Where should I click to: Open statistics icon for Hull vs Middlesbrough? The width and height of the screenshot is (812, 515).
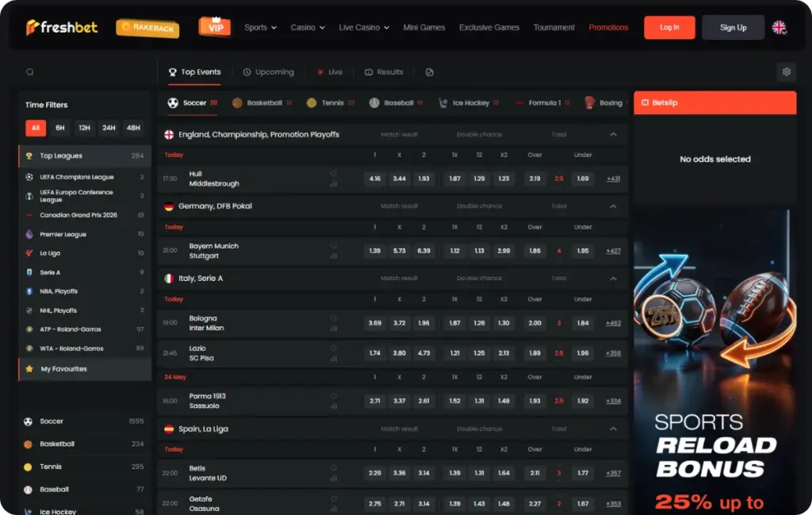pyautogui.click(x=334, y=183)
